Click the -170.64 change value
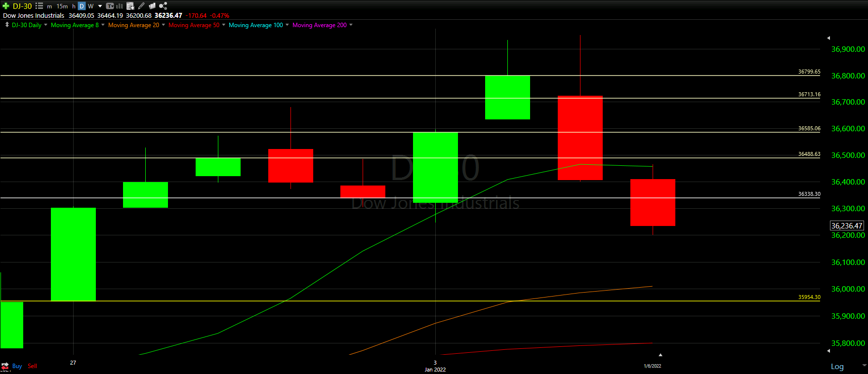Image resolution: width=868 pixels, height=374 pixels. [196, 16]
